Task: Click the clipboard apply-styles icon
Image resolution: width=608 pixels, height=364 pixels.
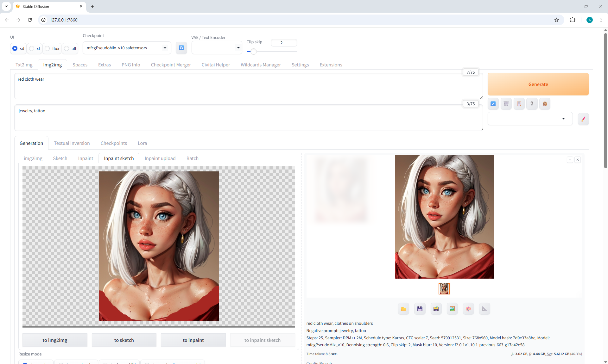Action: coord(519,104)
